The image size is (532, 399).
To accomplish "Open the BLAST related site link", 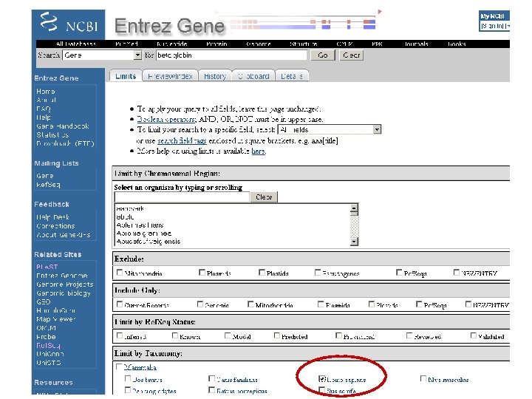I will tap(47, 267).
